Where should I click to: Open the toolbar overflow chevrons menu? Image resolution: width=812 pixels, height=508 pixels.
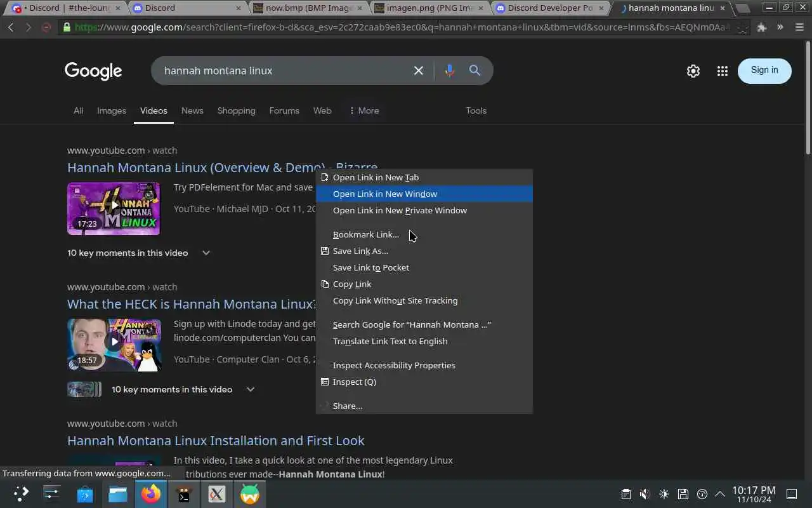(780, 27)
